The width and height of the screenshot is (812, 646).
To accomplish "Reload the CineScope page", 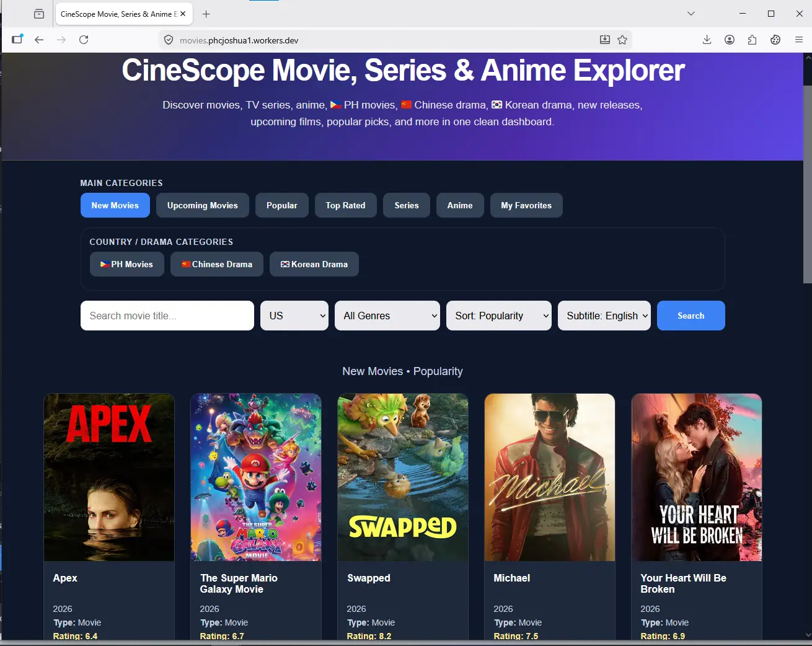I will [x=84, y=40].
